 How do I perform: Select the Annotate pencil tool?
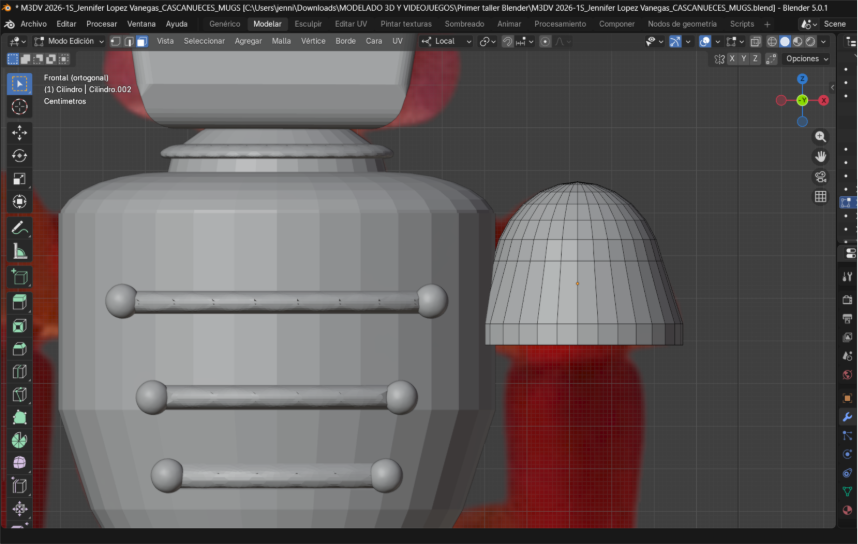tap(19, 228)
